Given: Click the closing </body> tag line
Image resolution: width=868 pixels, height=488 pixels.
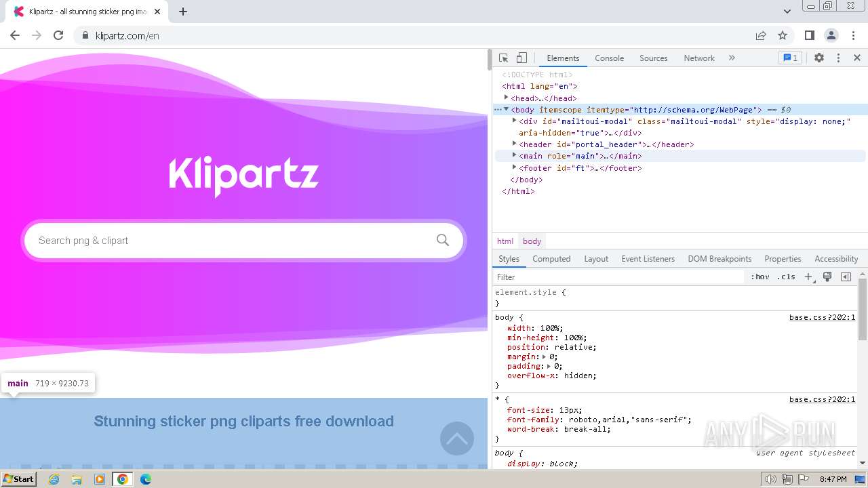Looking at the screenshot, I should (x=526, y=180).
